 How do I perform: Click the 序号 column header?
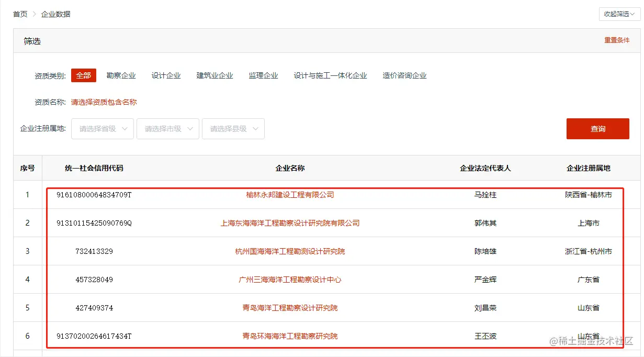(28, 168)
